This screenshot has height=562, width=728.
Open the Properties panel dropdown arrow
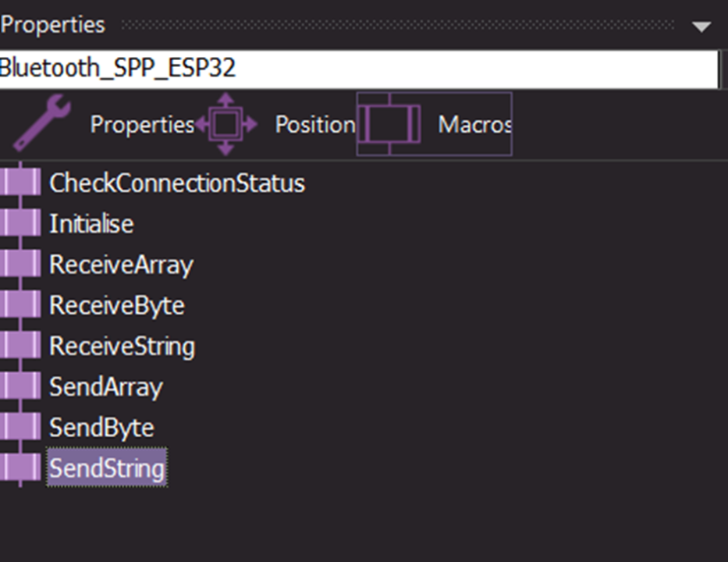[701, 27]
